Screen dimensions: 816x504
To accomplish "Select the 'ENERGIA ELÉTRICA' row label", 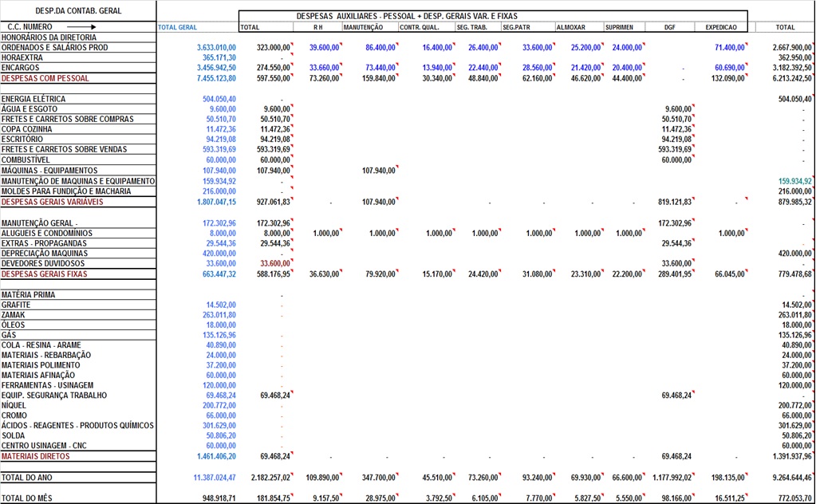I will pyautogui.click(x=34, y=99).
